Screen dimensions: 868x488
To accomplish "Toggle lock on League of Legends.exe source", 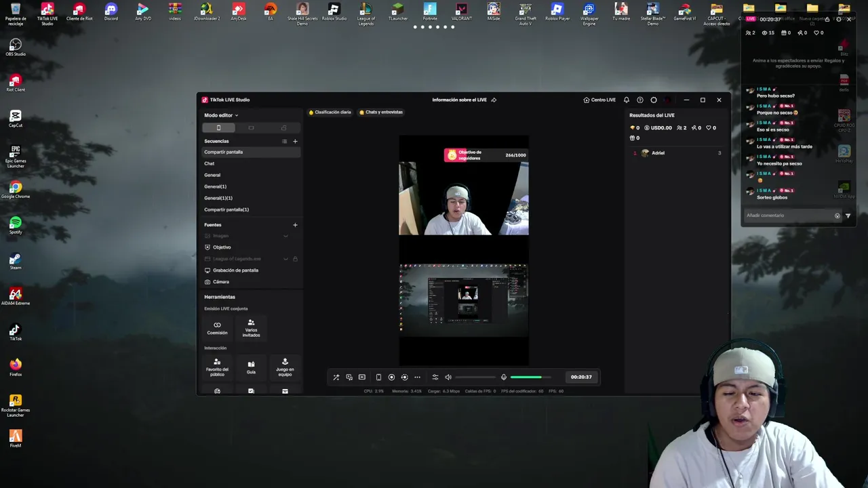I will click(295, 259).
